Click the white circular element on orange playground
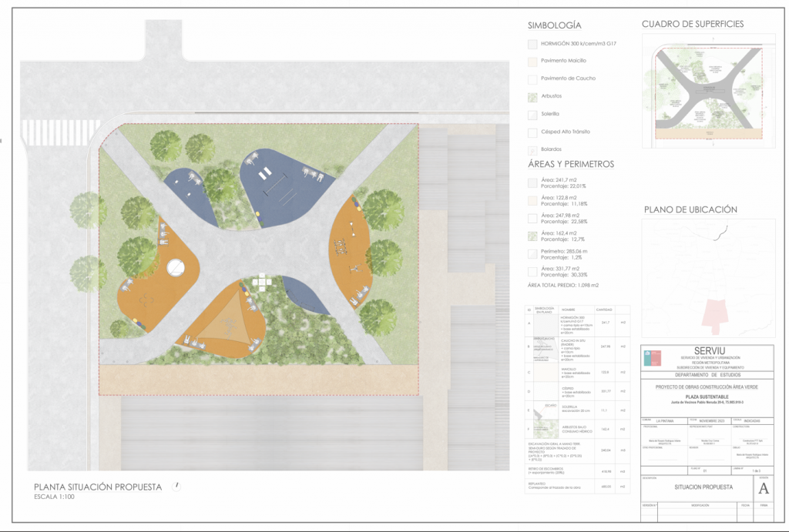The image size is (789, 532). [x=176, y=267]
